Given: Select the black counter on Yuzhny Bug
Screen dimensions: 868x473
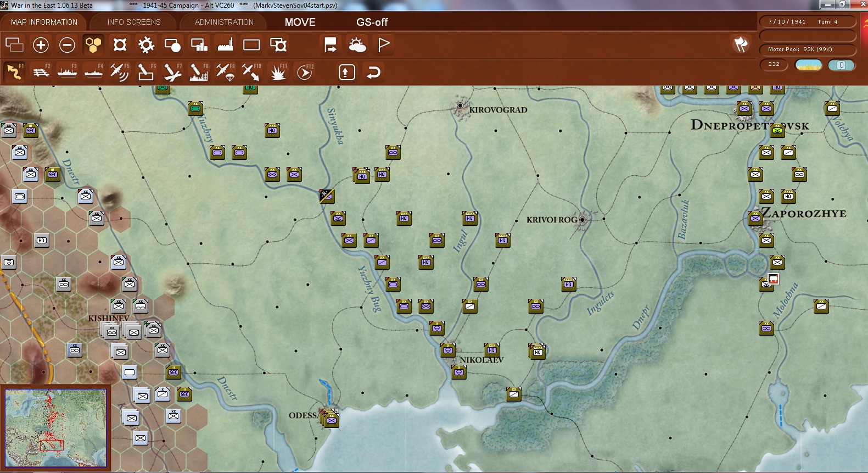Looking at the screenshot, I should 327,196.
